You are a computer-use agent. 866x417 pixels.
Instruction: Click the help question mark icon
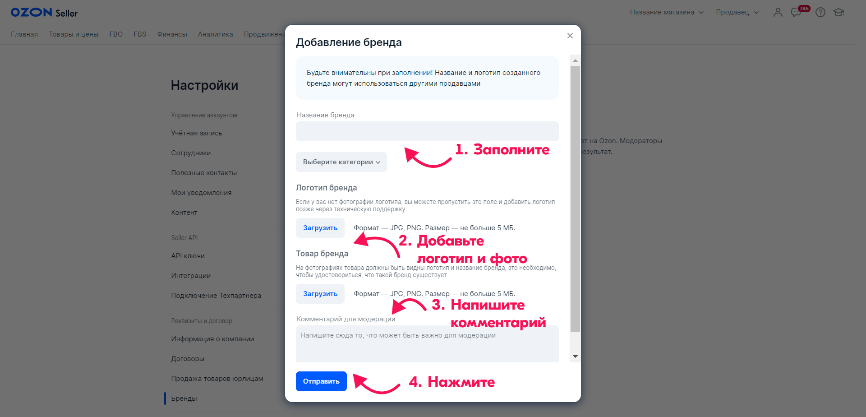(x=821, y=12)
